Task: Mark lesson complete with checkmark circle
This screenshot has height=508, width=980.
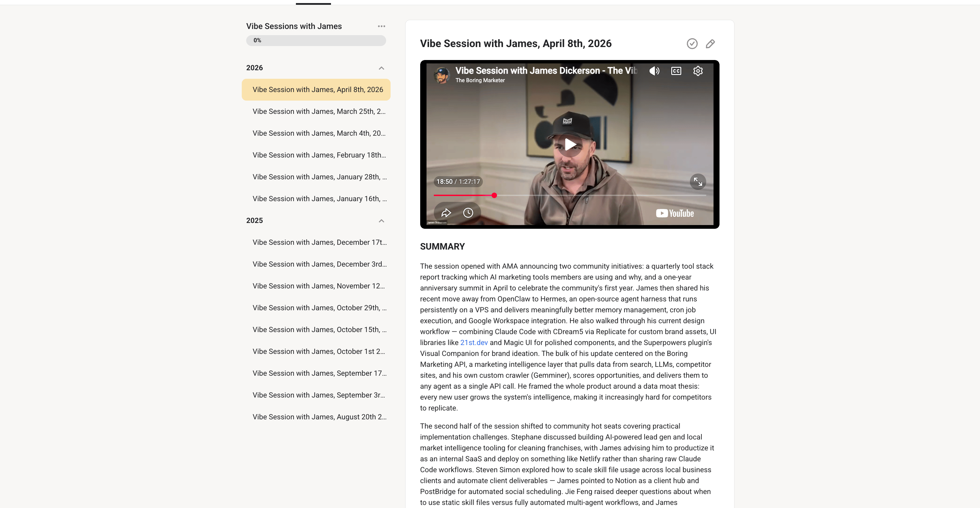Action: 692,44
